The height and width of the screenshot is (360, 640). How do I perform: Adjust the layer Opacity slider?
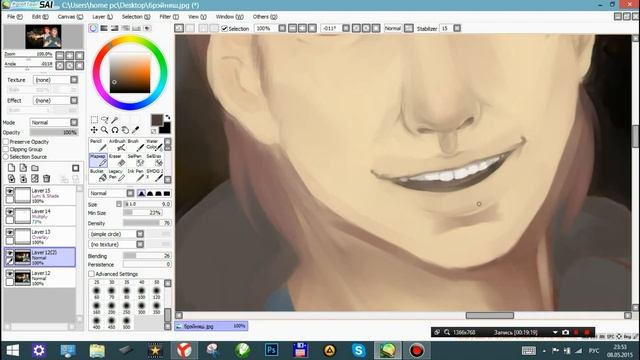click(53, 132)
